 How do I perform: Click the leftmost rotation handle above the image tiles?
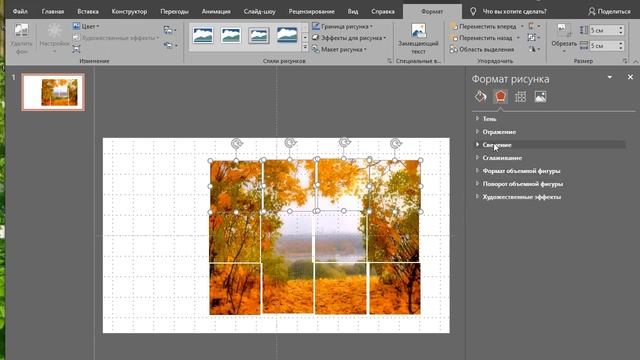tap(236, 144)
